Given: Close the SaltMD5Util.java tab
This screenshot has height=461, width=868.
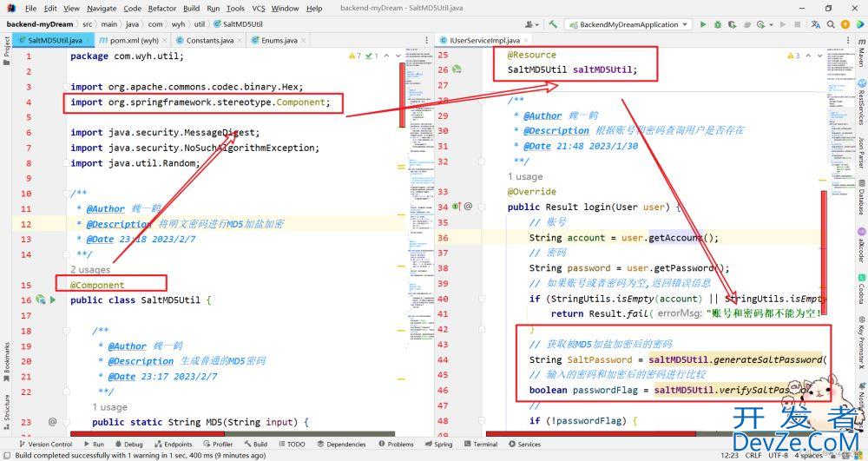Looking at the screenshot, I should point(89,41).
